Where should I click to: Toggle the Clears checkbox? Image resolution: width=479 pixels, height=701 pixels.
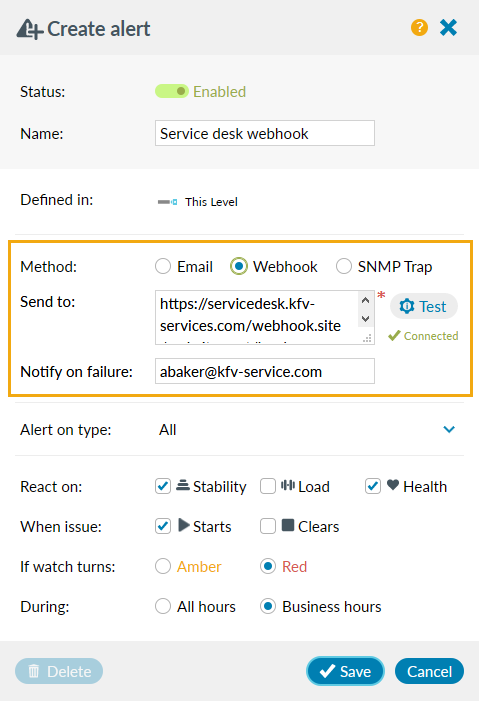click(x=268, y=526)
